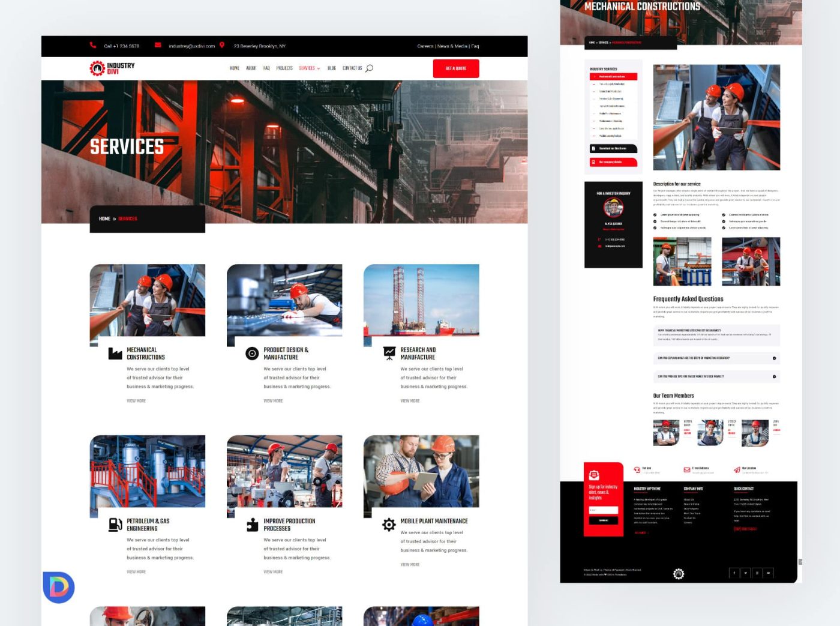The height and width of the screenshot is (626, 840).
Task: Click View More under Research and Manufacture
Action: (x=410, y=401)
